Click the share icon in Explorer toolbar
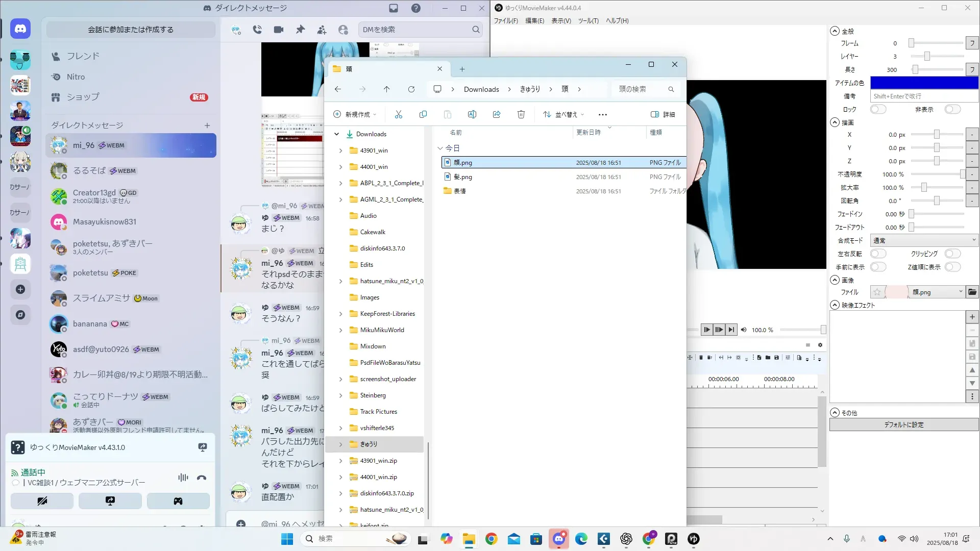Image resolution: width=980 pixels, height=551 pixels. 497,114
